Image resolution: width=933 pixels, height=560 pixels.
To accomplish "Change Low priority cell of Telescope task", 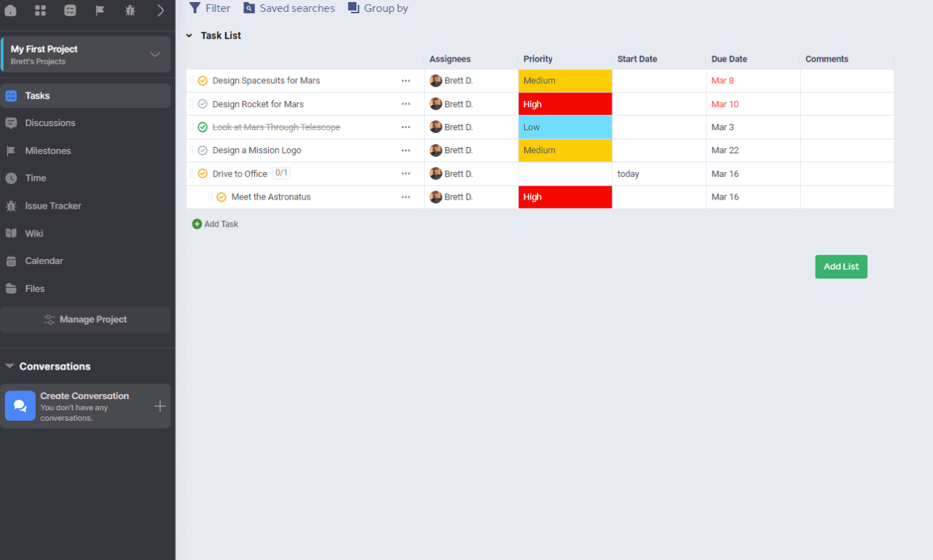I will pyautogui.click(x=565, y=127).
